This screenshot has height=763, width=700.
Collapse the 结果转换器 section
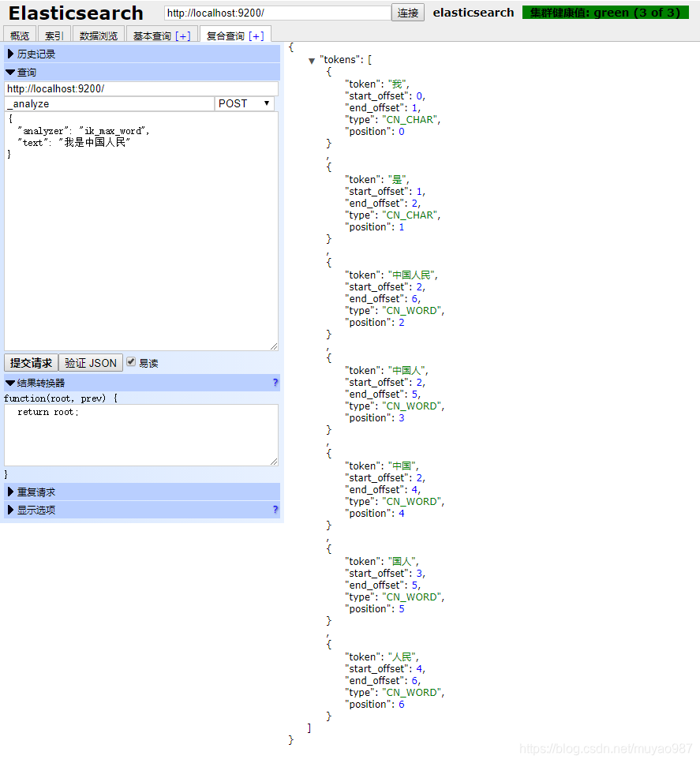coord(142,383)
